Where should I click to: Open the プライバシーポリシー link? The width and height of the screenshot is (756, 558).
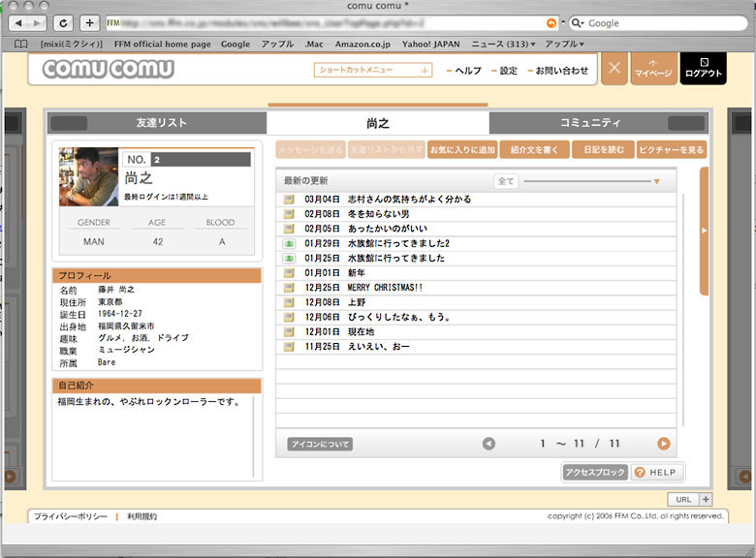[71, 517]
